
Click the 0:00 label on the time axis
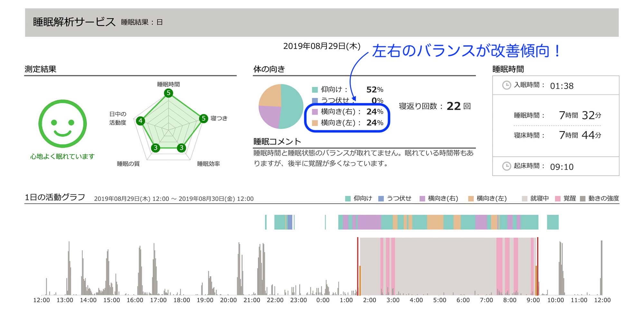coord(323,300)
